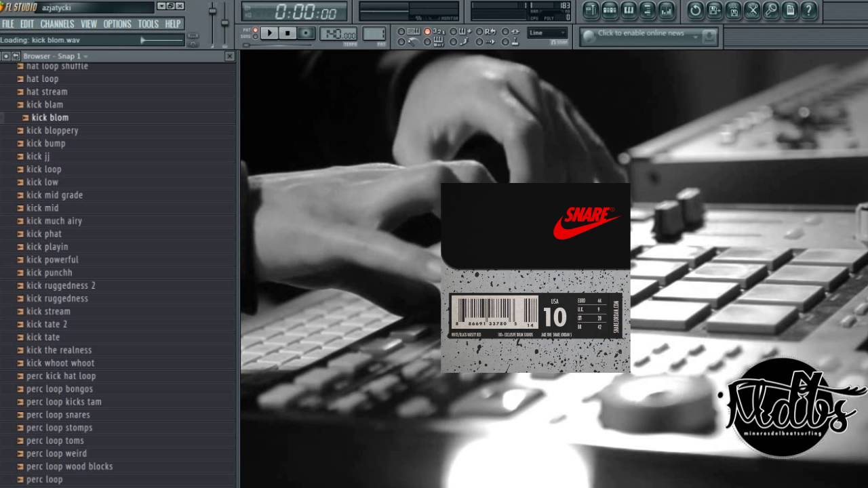Select the perc kick hat loop sample
The image size is (868, 488).
[x=61, y=376]
